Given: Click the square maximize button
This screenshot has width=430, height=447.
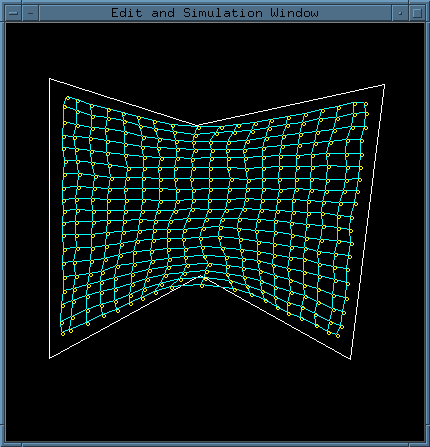Looking at the screenshot, I should tap(417, 13).
